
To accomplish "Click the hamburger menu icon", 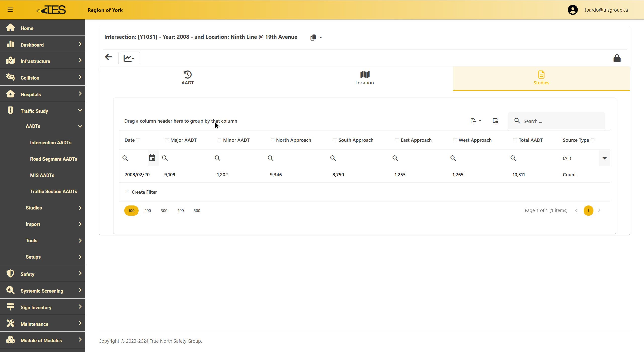I will [x=10, y=10].
